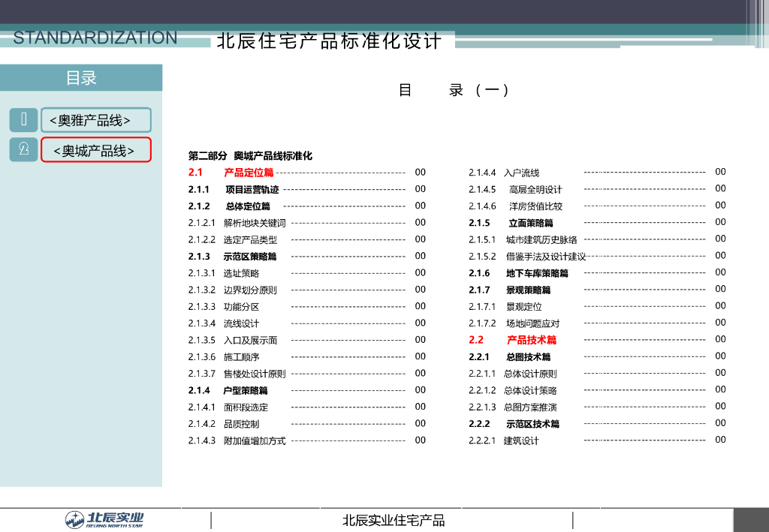Open the <奥雅产品线> section button

(95, 120)
